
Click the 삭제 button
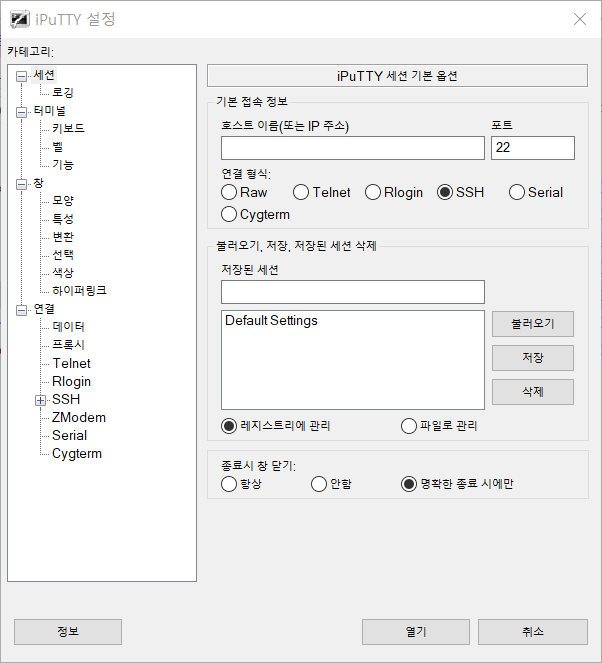pyautogui.click(x=533, y=392)
